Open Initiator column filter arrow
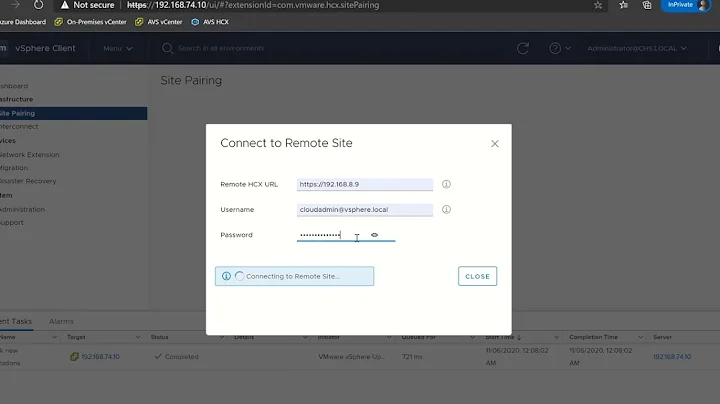 pyautogui.click(x=388, y=337)
